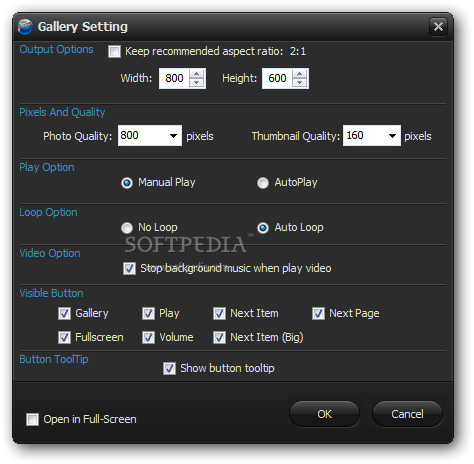Screen dimensions: 474x464
Task: Click the Play Option heading
Action: point(47,167)
